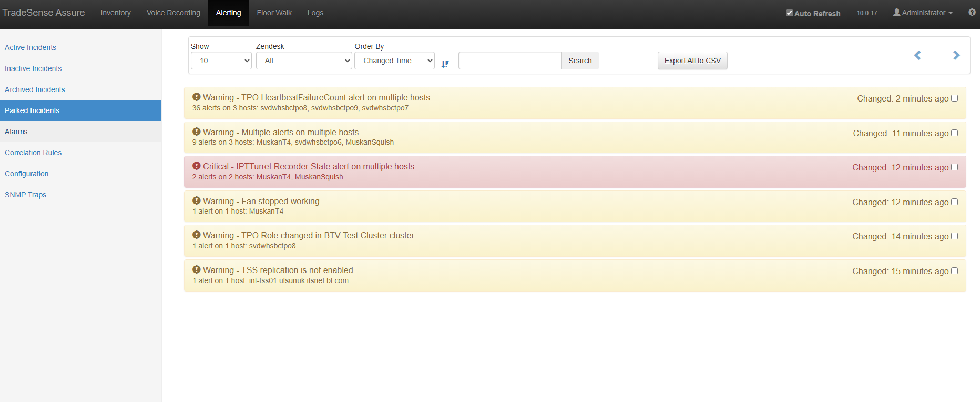Click the Search button
Viewport: 980px width, 402px height.
click(580, 61)
